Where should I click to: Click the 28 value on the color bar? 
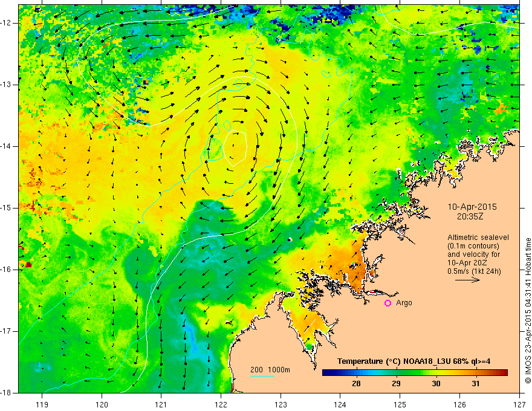(x=356, y=384)
